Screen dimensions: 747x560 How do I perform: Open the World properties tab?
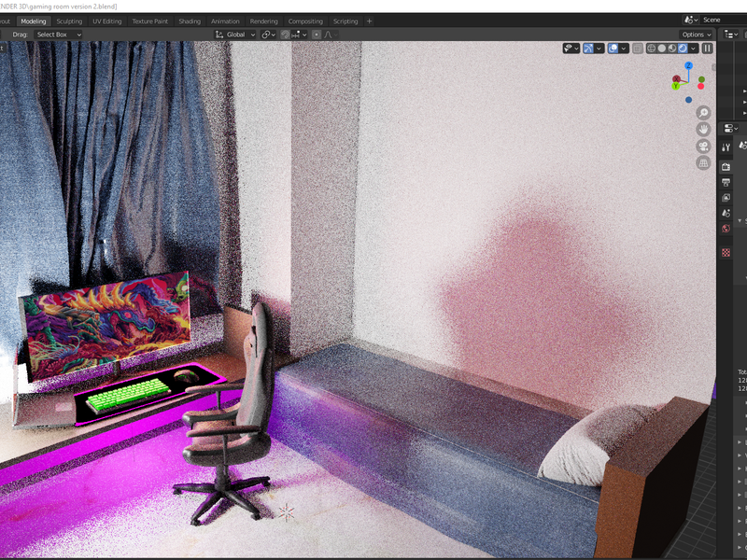[x=726, y=229]
